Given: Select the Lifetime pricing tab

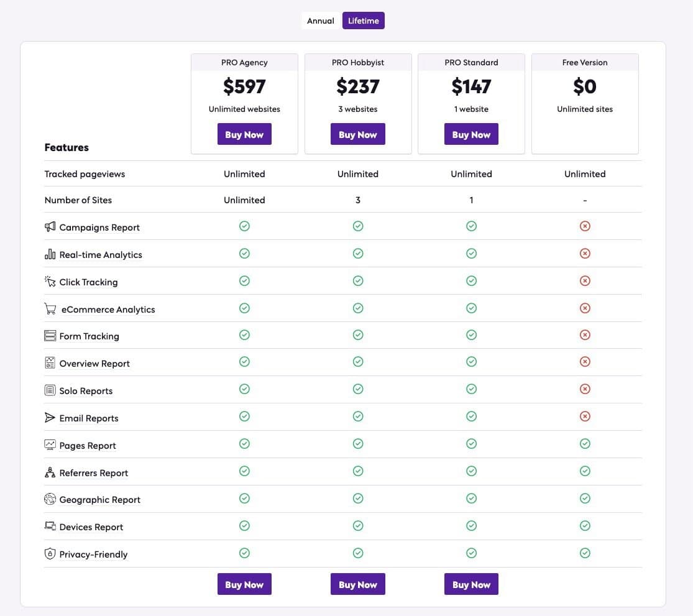Looking at the screenshot, I should [x=364, y=21].
